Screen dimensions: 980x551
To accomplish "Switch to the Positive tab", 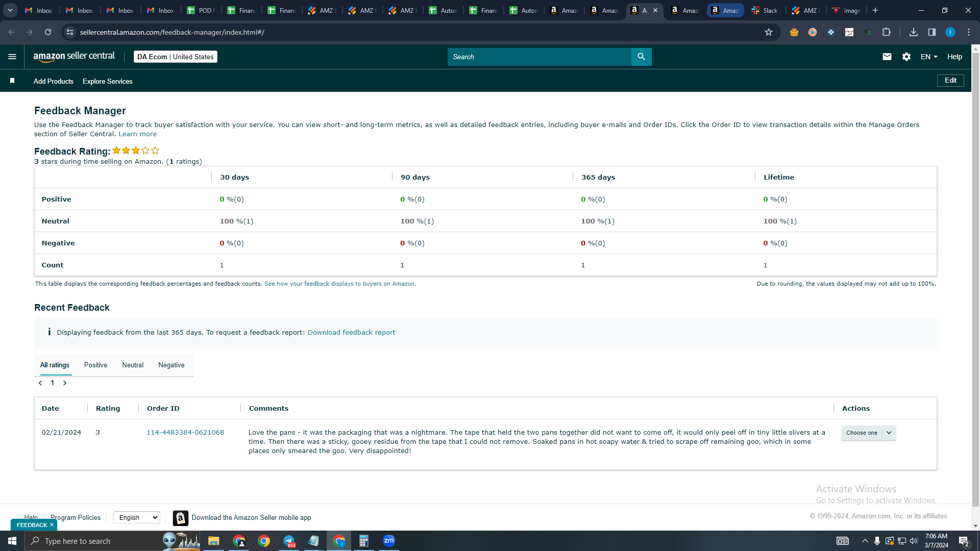I will (x=95, y=365).
